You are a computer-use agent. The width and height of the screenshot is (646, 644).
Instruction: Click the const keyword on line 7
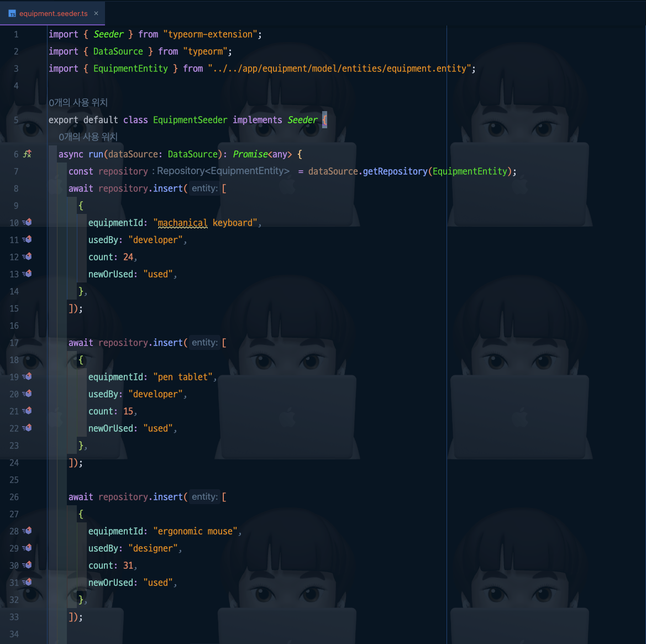(81, 171)
